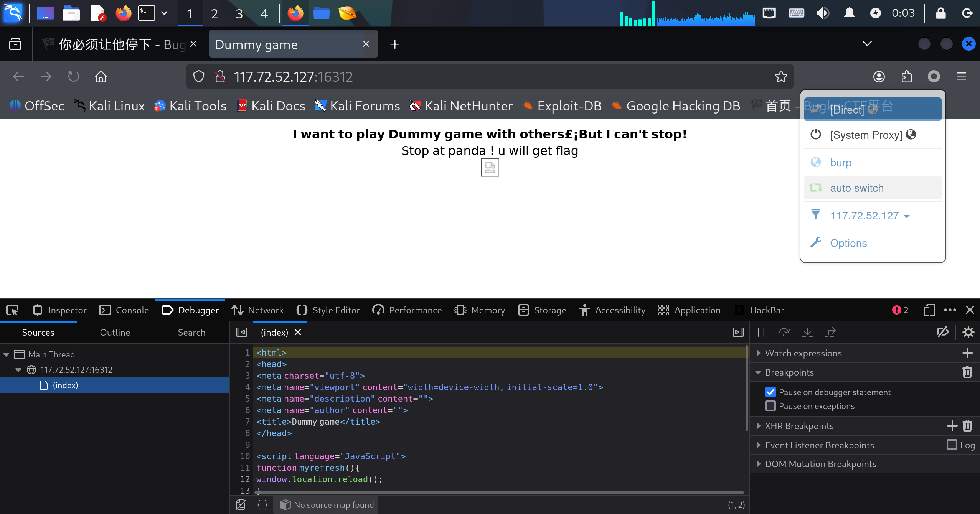Screen dimensions: 980x514
Task: Check the Log event listener checkbox
Action: 952,445
